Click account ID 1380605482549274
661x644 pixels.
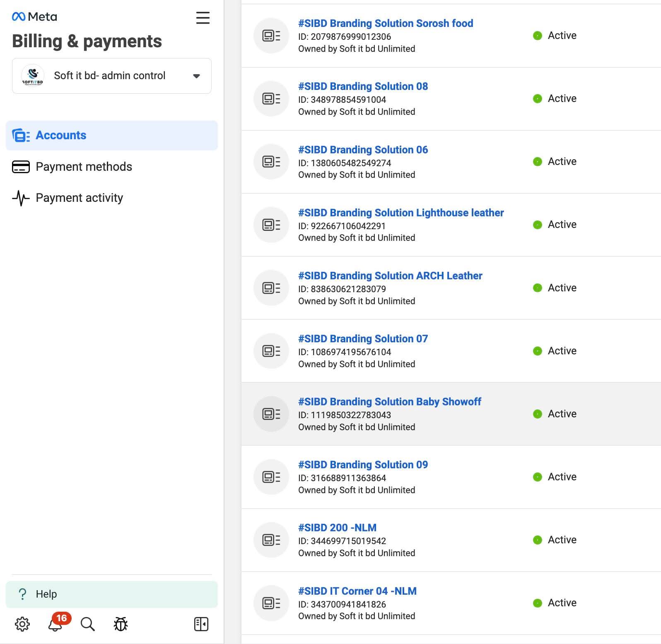point(345,163)
